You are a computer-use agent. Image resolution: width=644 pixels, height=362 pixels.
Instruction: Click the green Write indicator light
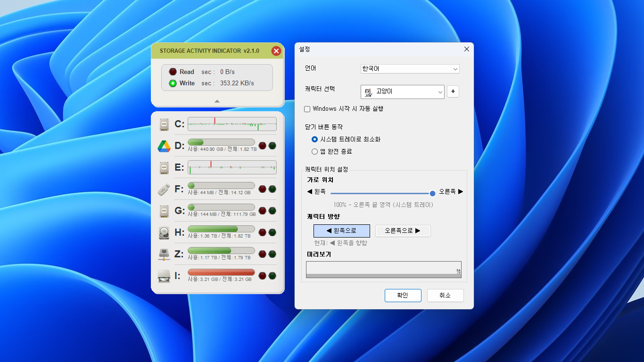(x=173, y=83)
